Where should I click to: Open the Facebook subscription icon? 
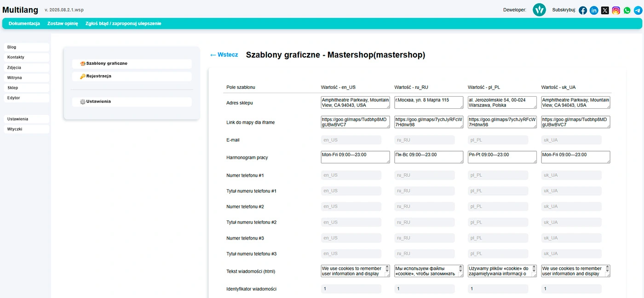click(x=583, y=10)
